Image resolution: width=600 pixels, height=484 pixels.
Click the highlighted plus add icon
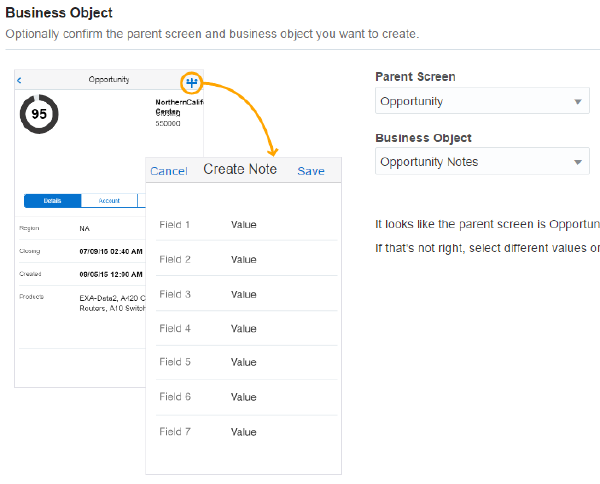192,81
